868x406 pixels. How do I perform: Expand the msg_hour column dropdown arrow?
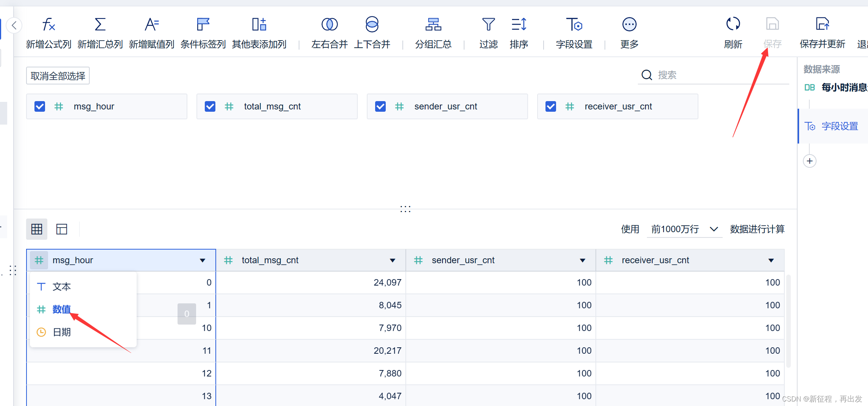click(203, 261)
